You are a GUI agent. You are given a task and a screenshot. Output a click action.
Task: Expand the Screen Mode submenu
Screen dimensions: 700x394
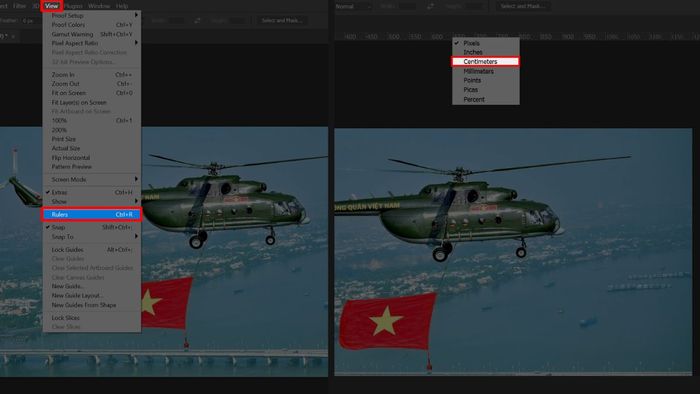[x=92, y=179]
